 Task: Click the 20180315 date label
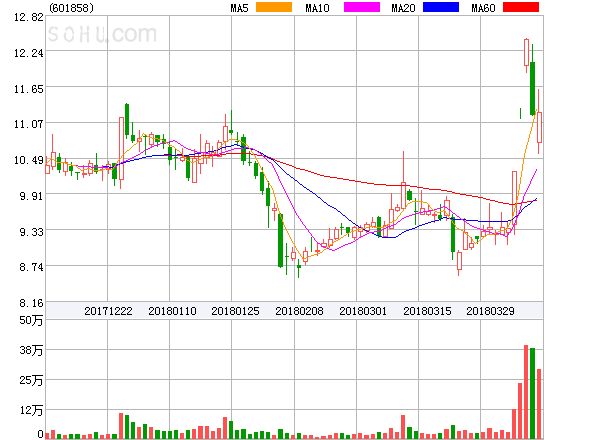[x=427, y=311]
